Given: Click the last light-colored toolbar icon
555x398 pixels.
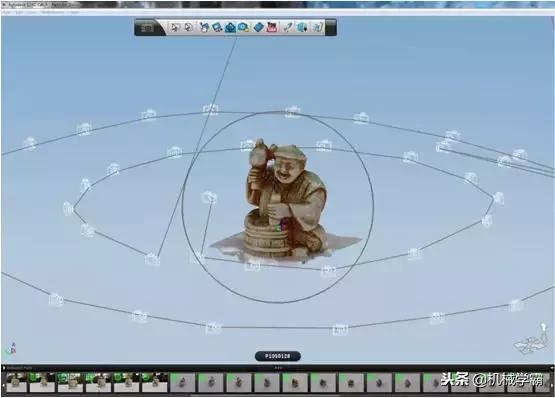Looking at the screenshot, I should 317,27.
